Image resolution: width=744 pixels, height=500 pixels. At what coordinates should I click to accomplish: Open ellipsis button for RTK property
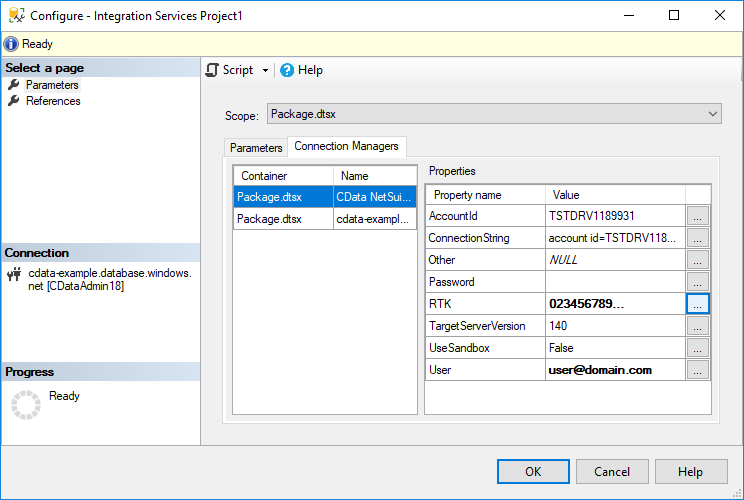pyautogui.click(x=698, y=303)
